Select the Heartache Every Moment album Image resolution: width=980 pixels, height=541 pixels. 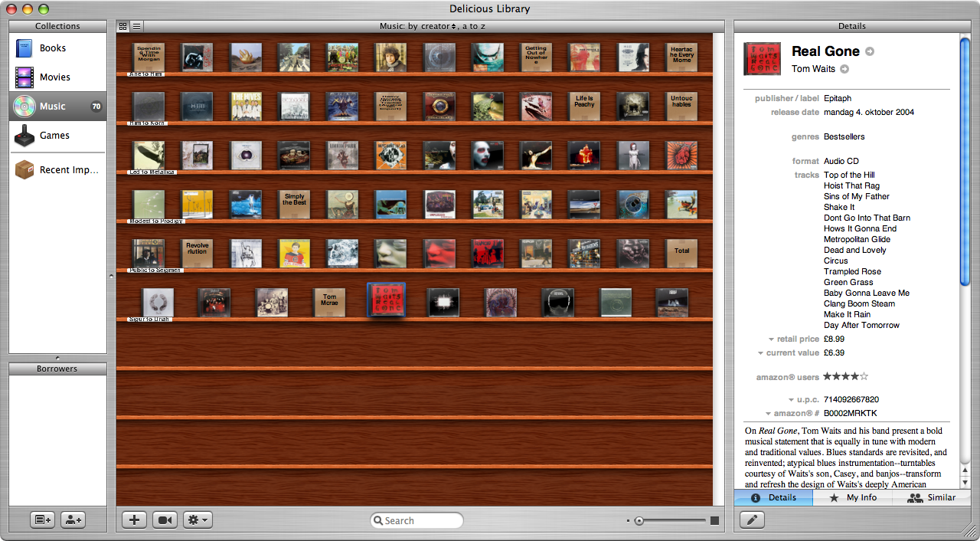(681, 57)
